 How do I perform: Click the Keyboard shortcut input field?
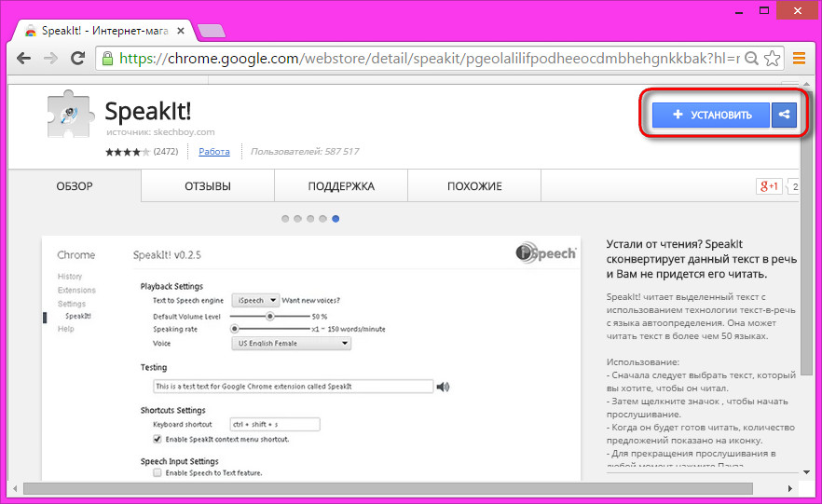click(x=275, y=425)
